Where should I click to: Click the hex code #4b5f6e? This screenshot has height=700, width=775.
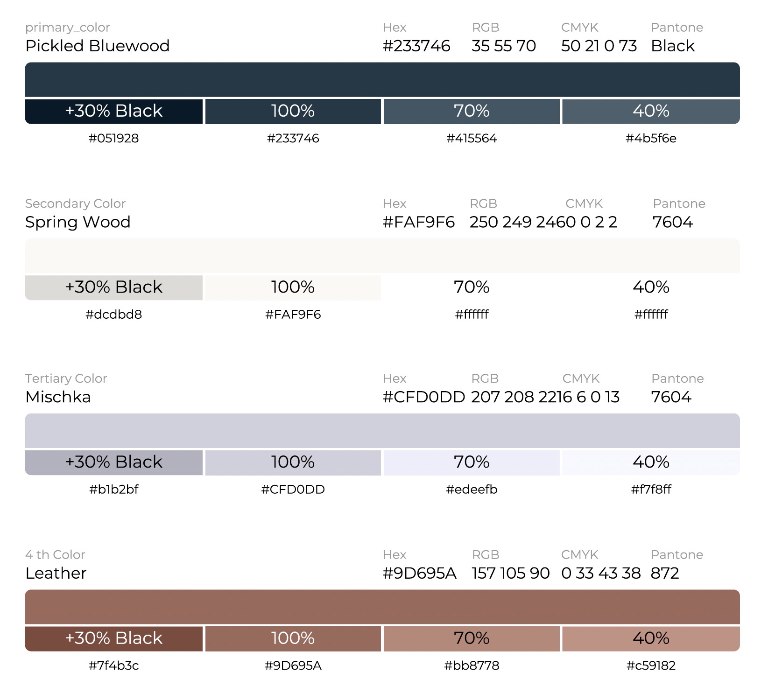coord(651,138)
